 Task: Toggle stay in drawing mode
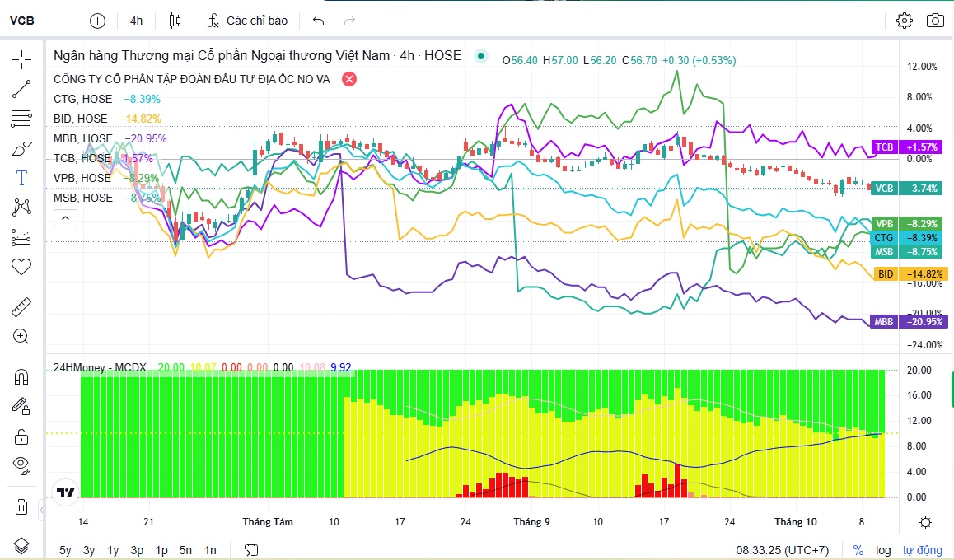(21, 407)
